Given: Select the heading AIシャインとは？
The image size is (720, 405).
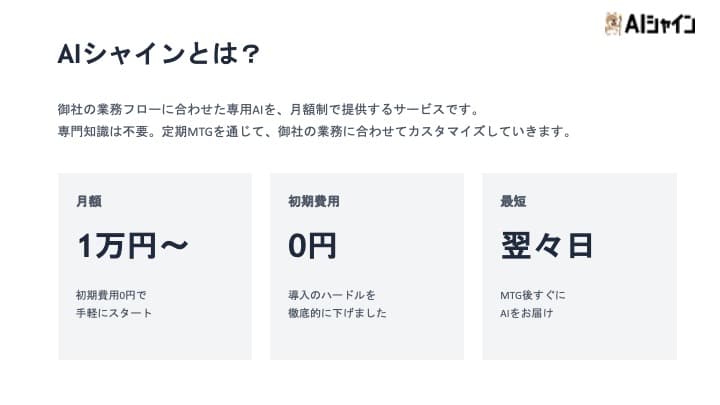Looking at the screenshot, I should pos(160,56).
